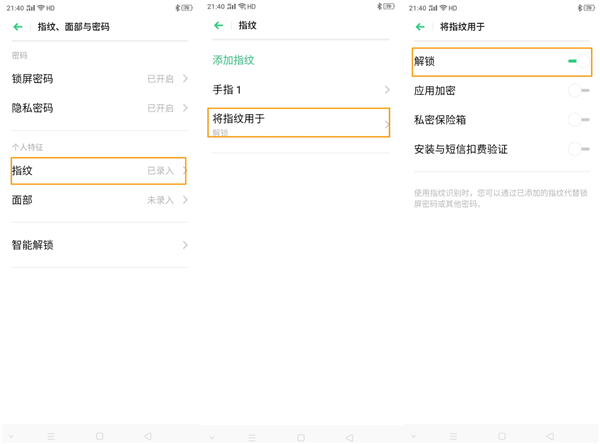Tap the green 添加指纹 link
The width and height of the screenshot is (600, 444).
coord(234,60)
